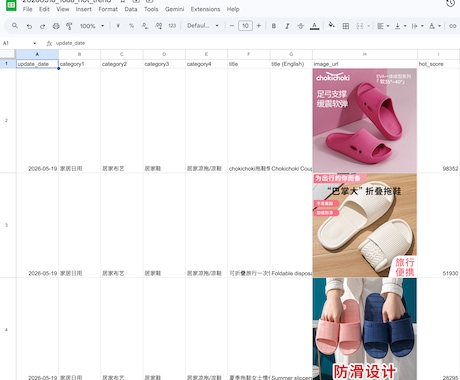Open vertical align dropdown
Screen dimensions: 460x380
(400, 26)
